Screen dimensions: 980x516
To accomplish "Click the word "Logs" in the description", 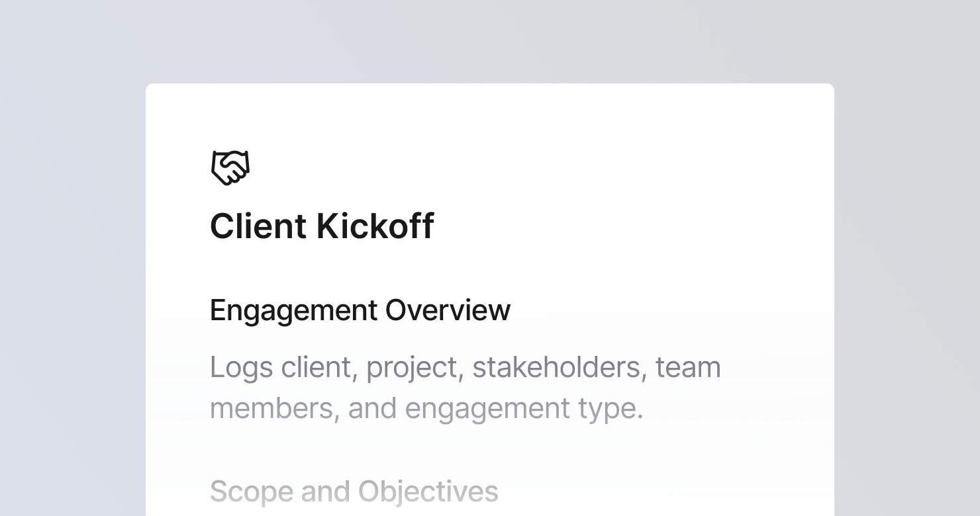I will coord(241,368).
